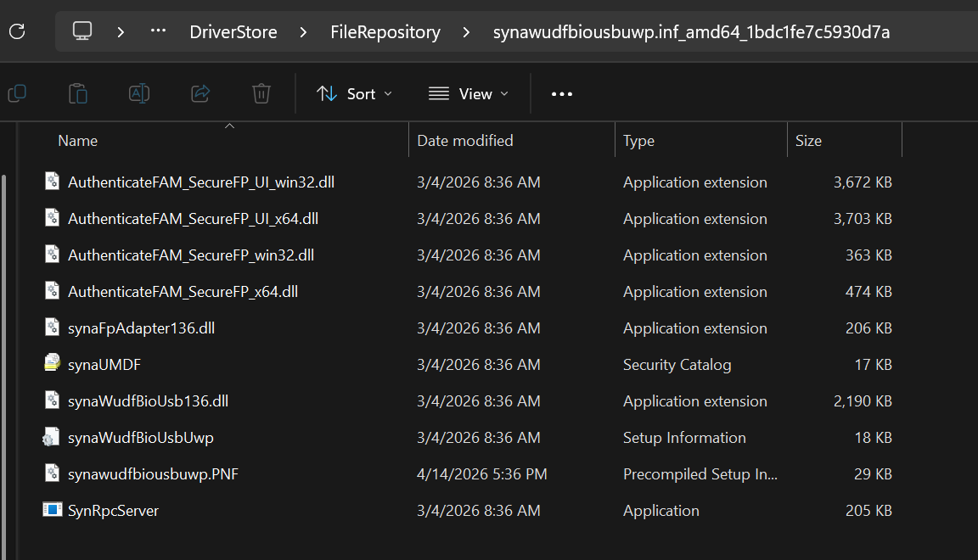Select AuthenticateFAM_SecureFP_UI_x64.dll file icon
The width and height of the screenshot is (978, 560).
click(x=53, y=218)
